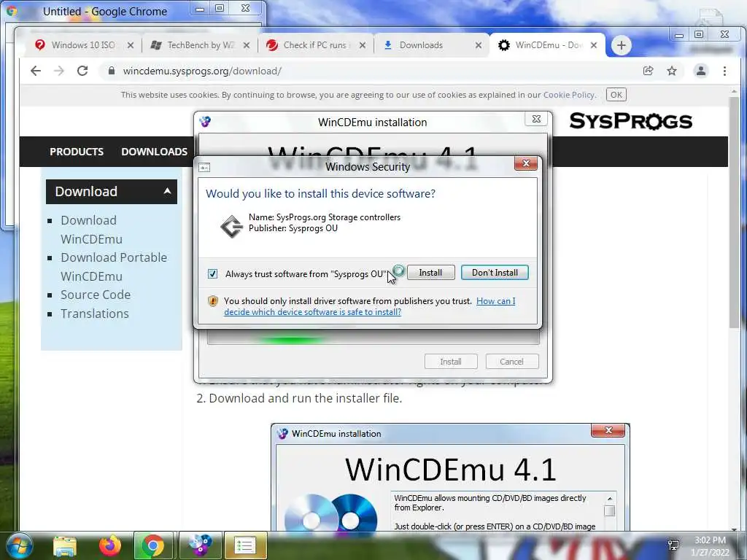Click the scrollbar up arrow
The height and width of the screenshot is (560, 747).
click(734, 91)
